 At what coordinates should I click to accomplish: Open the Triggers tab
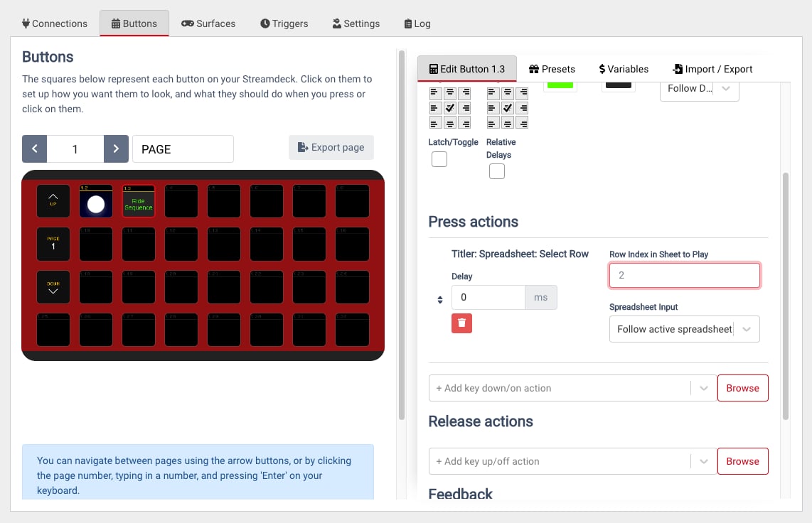pos(284,23)
